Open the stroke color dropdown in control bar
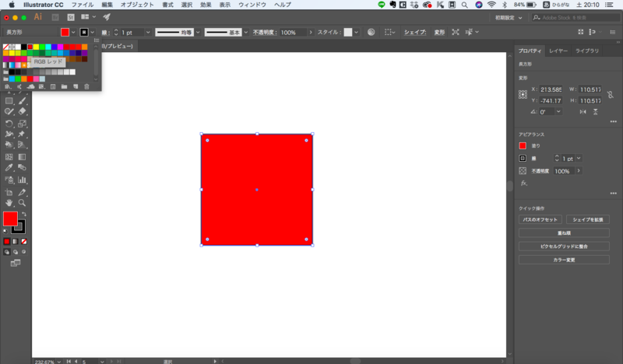 click(92, 32)
